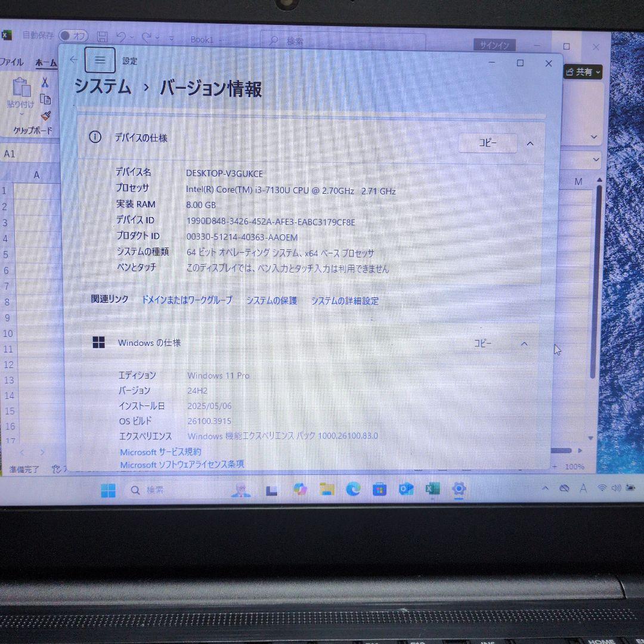Click device name DESKTOP-V3GUKCE text
The height and width of the screenshot is (644, 644).
(224, 174)
